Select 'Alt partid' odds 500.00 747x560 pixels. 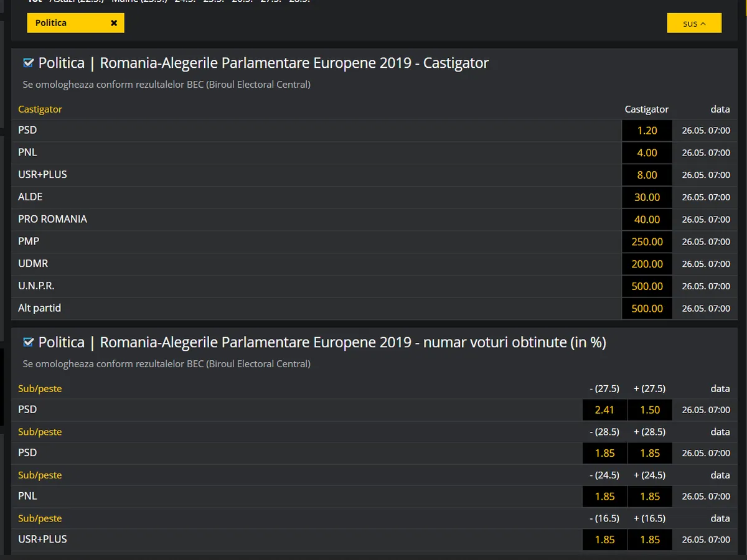(647, 309)
